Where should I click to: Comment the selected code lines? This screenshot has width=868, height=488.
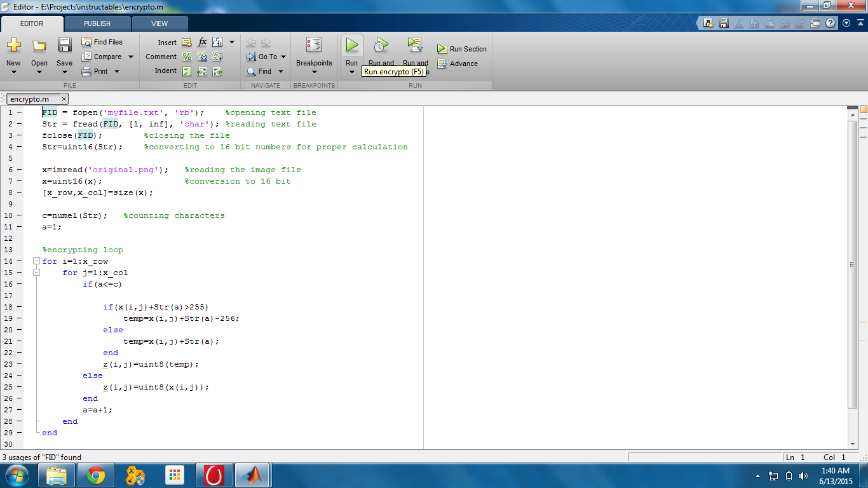[186, 57]
